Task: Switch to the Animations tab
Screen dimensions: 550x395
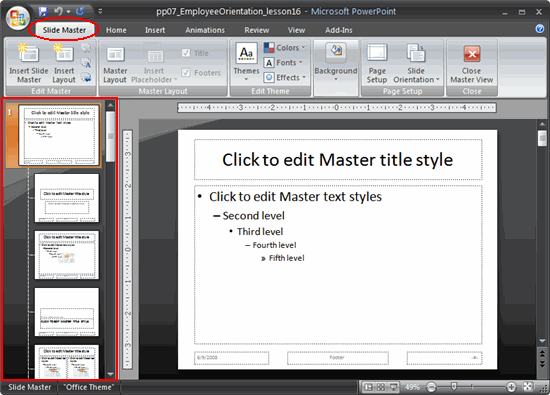Action: click(205, 30)
